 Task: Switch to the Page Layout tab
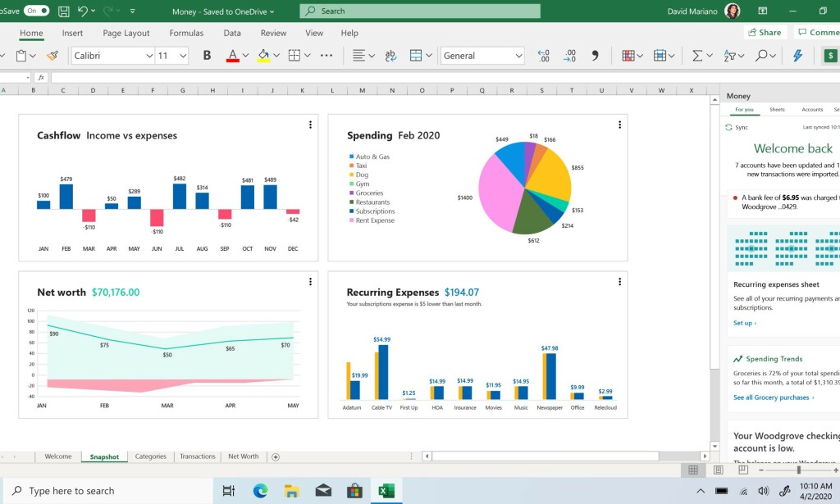point(126,33)
